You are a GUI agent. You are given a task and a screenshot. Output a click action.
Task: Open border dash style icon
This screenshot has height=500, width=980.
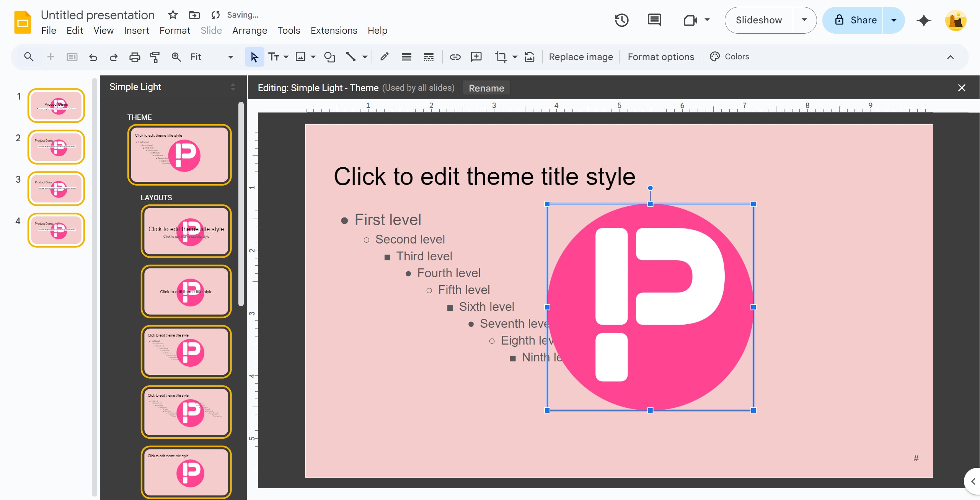pos(429,57)
